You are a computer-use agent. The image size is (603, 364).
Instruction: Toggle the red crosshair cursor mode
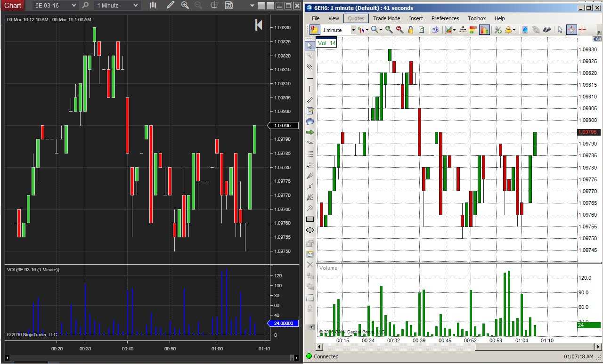(x=582, y=30)
